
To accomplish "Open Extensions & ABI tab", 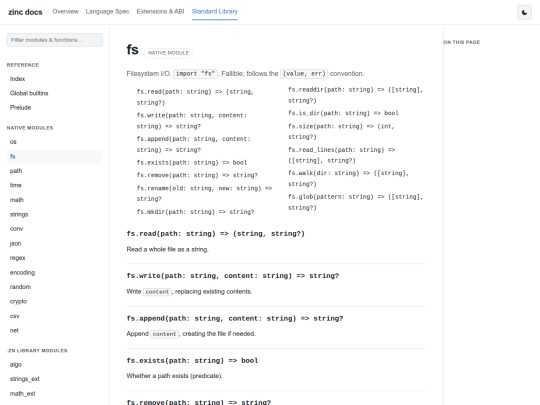I will pyautogui.click(x=160, y=11).
